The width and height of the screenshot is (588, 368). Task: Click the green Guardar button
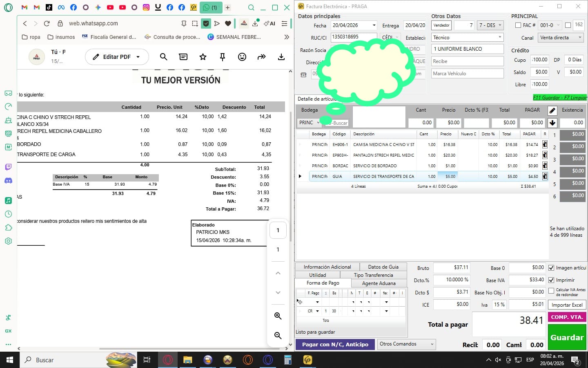pyautogui.click(x=567, y=337)
